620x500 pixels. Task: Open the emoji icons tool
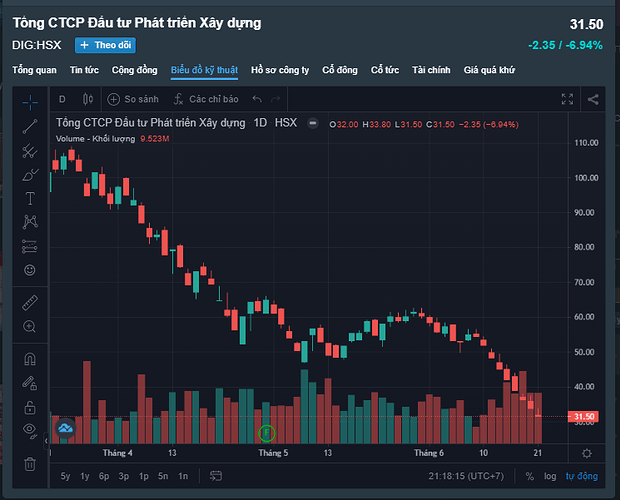click(x=30, y=270)
